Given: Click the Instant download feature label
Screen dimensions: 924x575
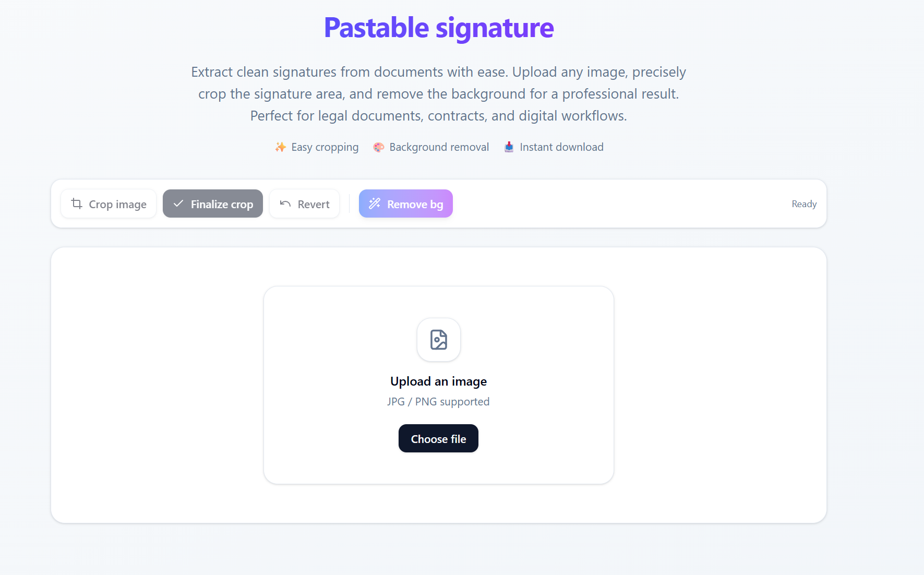Looking at the screenshot, I should pyautogui.click(x=561, y=147).
